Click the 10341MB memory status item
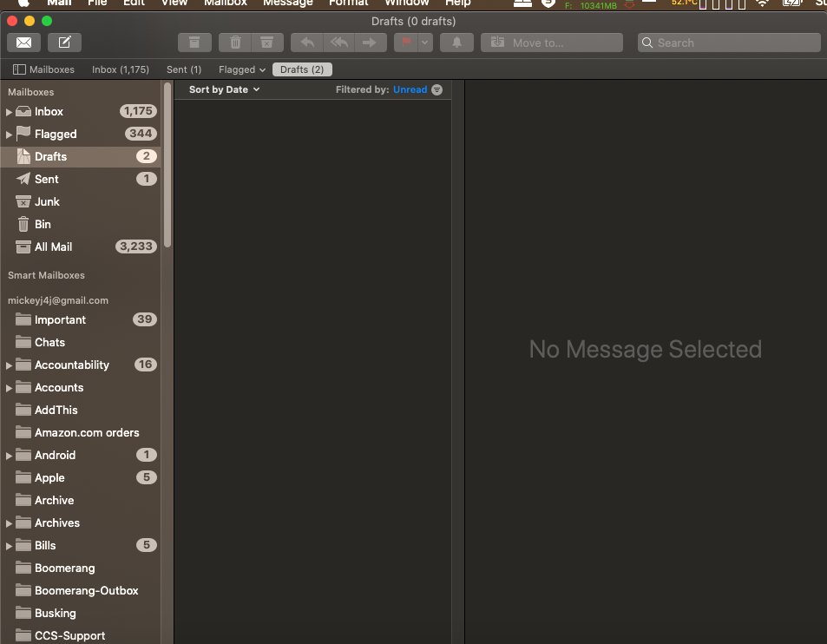Screen dimensions: 827x644 click(x=591, y=5)
